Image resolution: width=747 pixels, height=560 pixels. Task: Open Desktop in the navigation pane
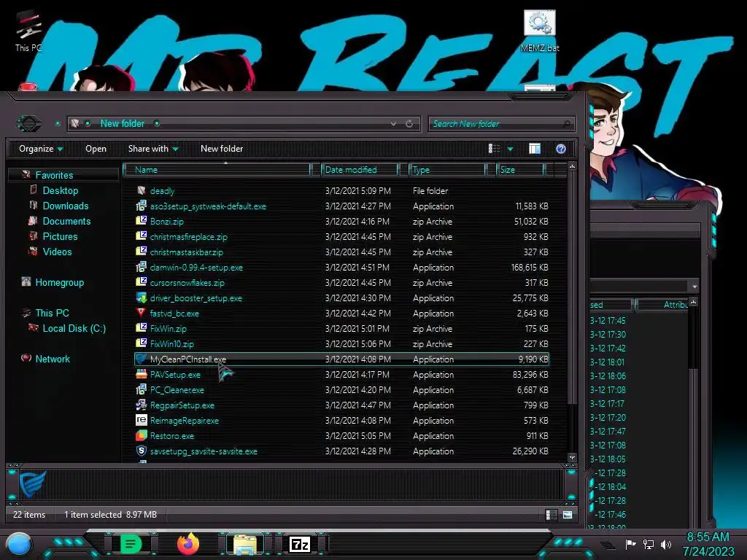click(60, 190)
